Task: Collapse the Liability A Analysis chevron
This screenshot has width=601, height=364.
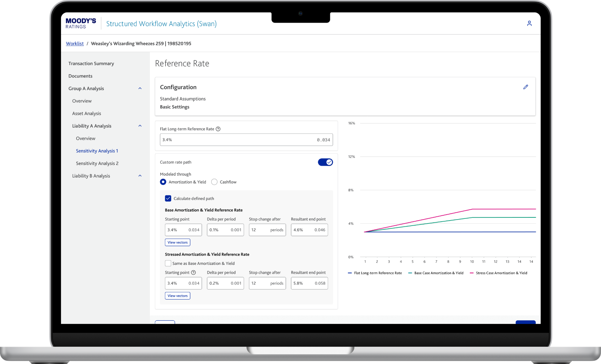Action: coord(140,126)
